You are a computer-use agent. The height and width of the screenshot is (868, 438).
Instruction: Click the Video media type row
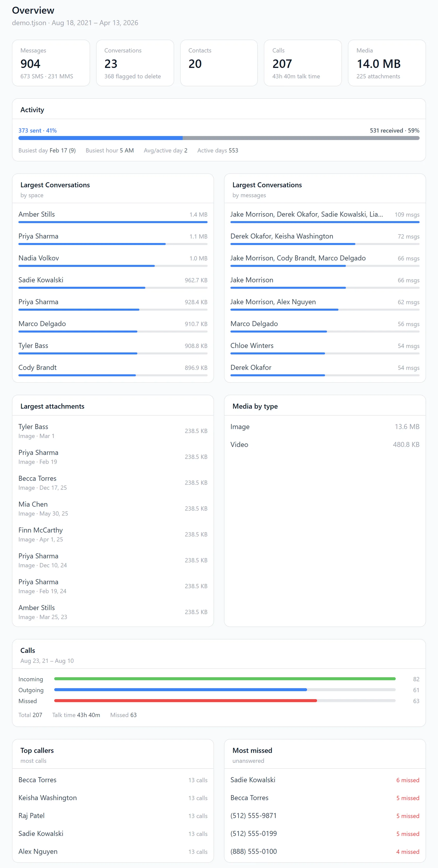coord(325,445)
